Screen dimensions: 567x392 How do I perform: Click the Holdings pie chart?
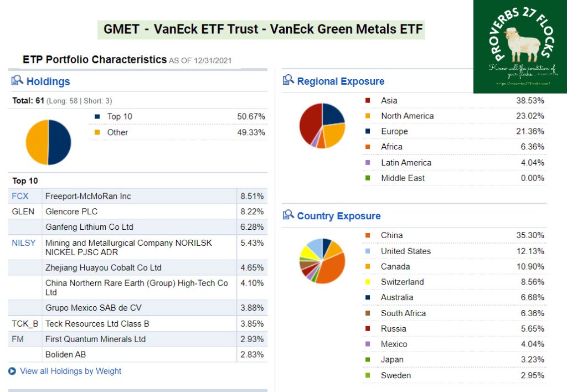tap(48, 142)
